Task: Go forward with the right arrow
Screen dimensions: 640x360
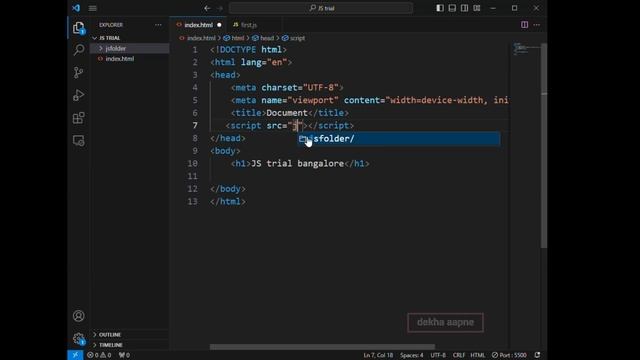Action: coord(220,8)
